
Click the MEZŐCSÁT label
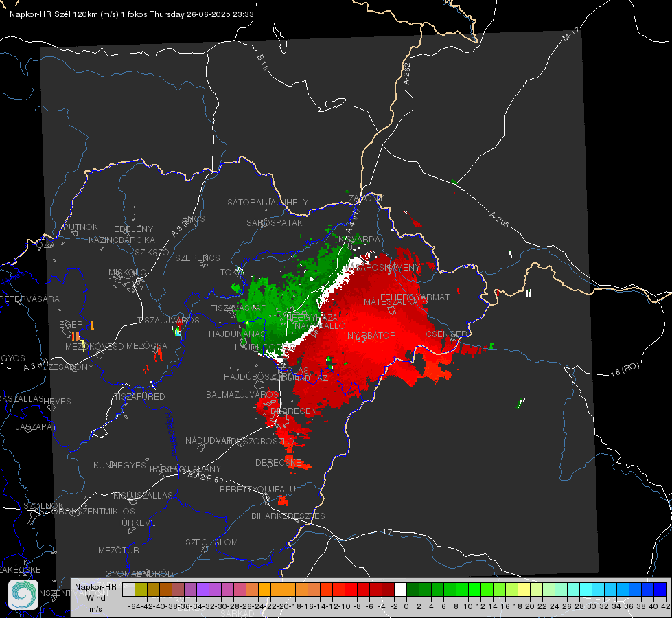[149, 345]
